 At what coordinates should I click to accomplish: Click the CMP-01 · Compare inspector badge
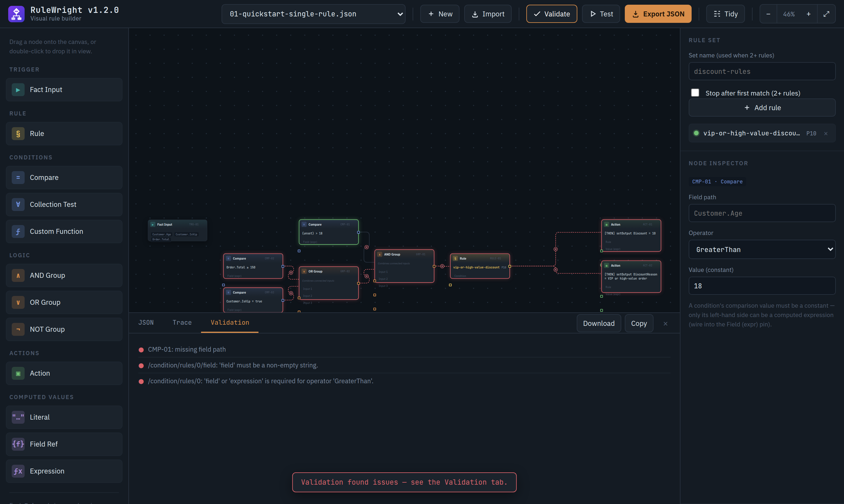click(x=717, y=182)
